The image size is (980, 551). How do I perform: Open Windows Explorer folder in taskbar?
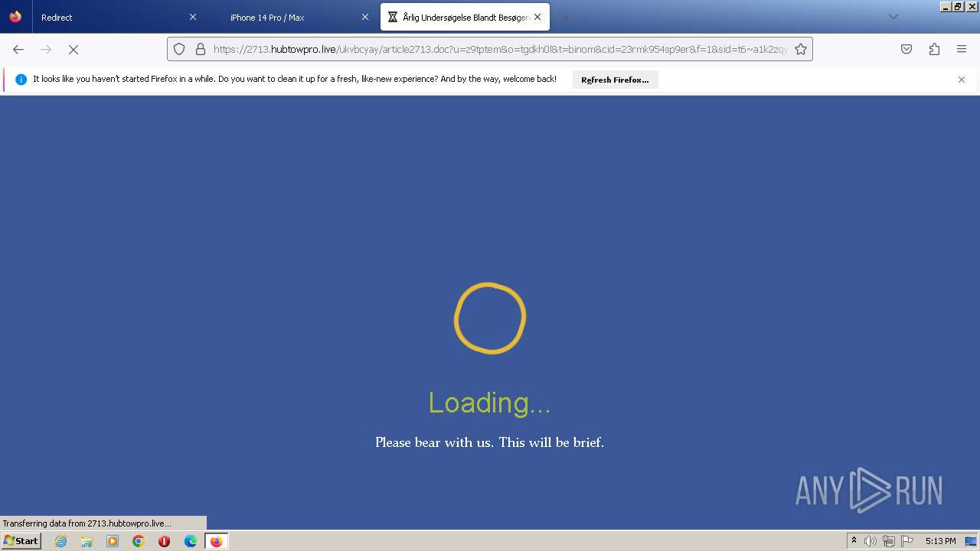click(x=87, y=541)
